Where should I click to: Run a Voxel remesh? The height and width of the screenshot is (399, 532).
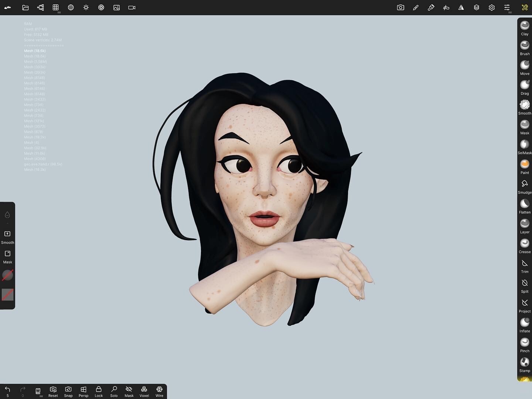[144, 391]
